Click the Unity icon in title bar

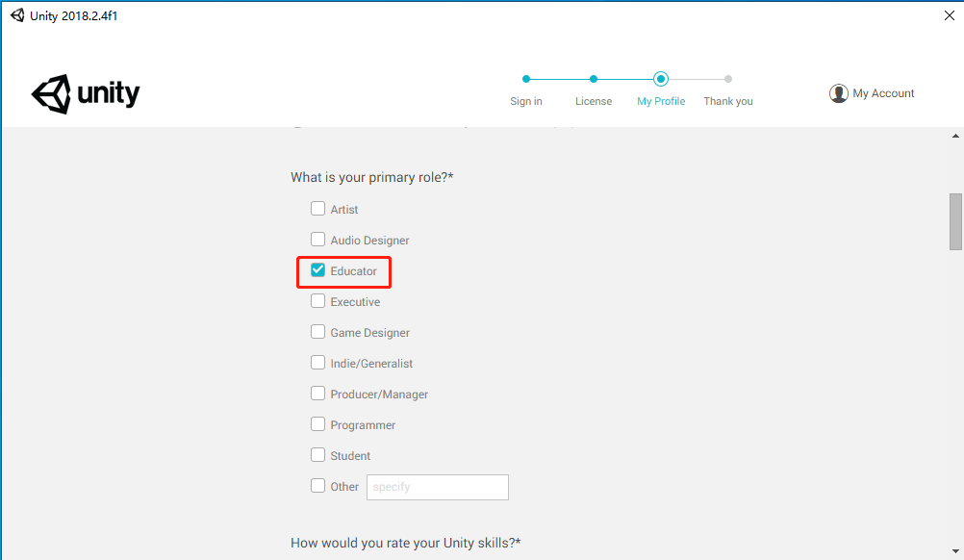pos(17,15)
